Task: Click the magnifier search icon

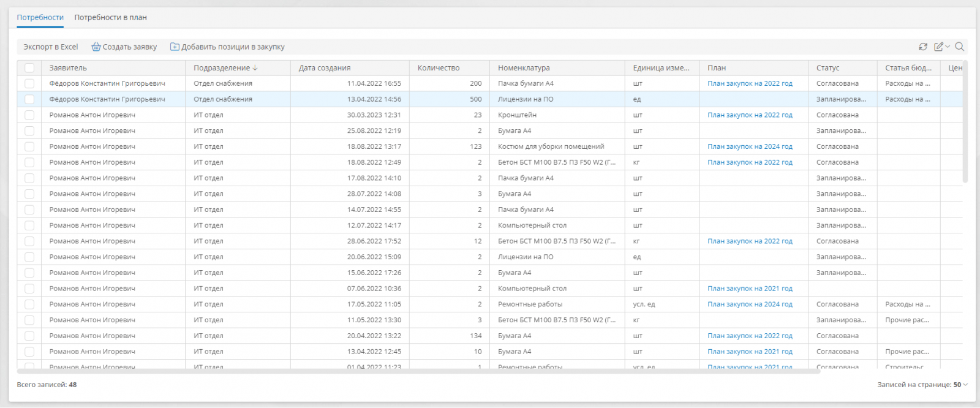Action: point(960,47)
